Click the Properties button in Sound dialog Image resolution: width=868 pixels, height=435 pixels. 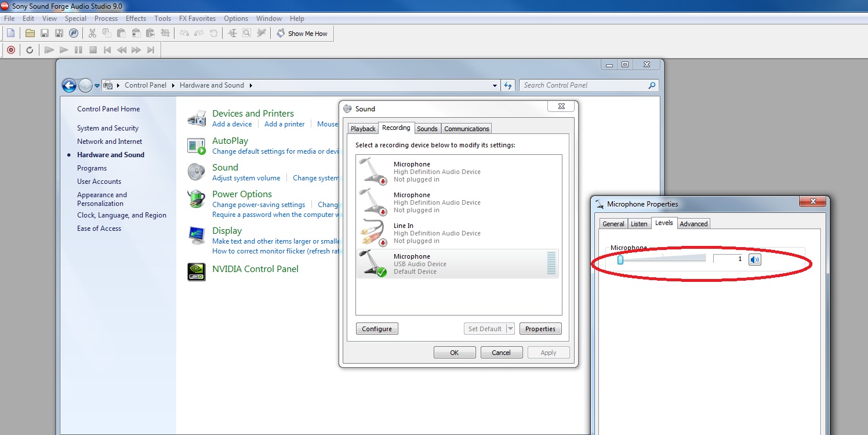coord(540,329)
